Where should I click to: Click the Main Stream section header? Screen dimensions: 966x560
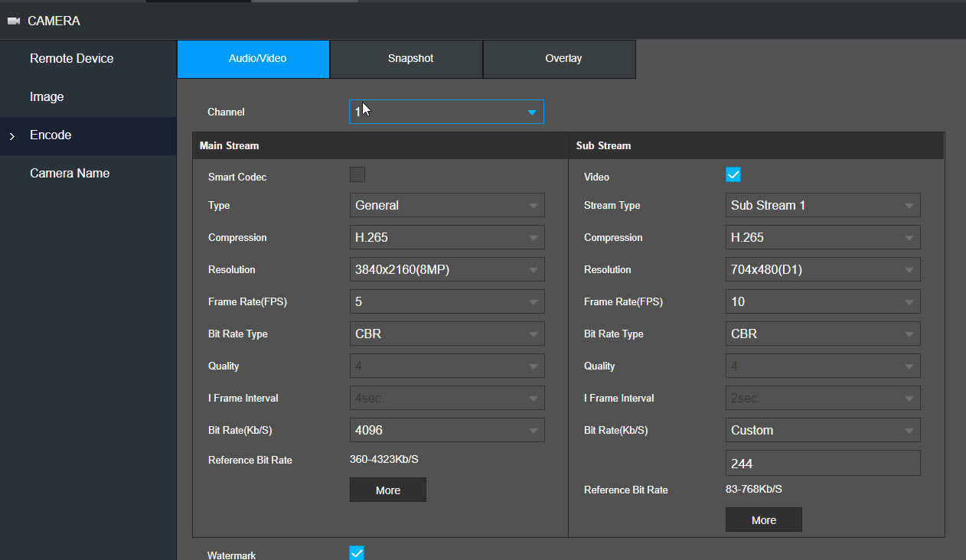tap(380, 145)
